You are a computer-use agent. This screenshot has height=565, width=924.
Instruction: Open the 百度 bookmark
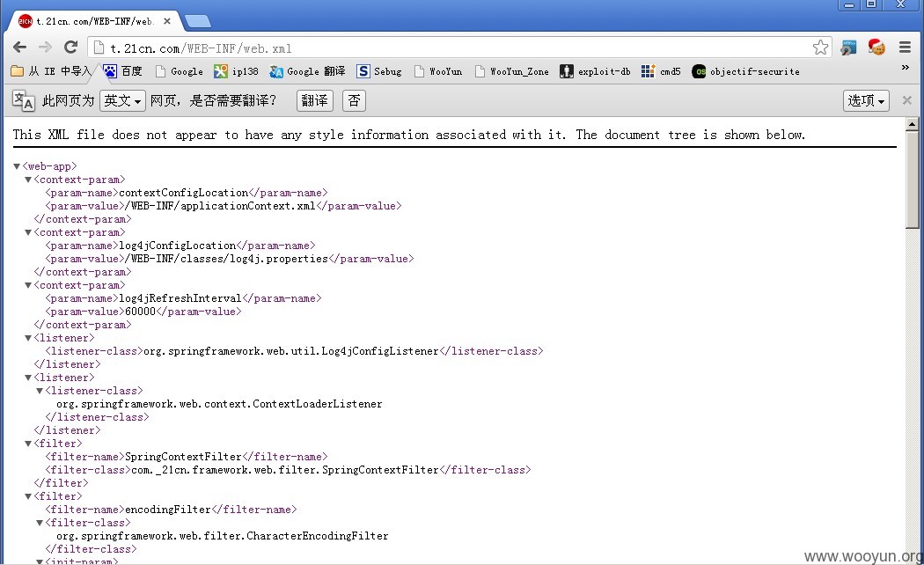(122, 71)
